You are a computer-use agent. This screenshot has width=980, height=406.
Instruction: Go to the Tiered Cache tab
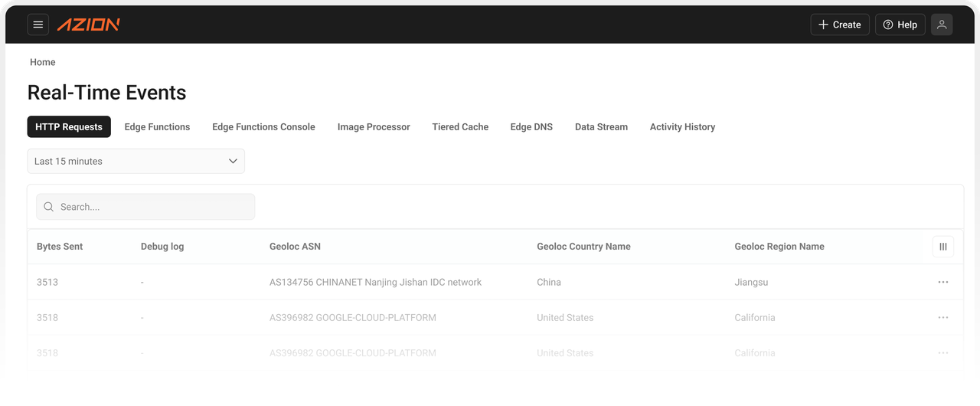(459, 127)
